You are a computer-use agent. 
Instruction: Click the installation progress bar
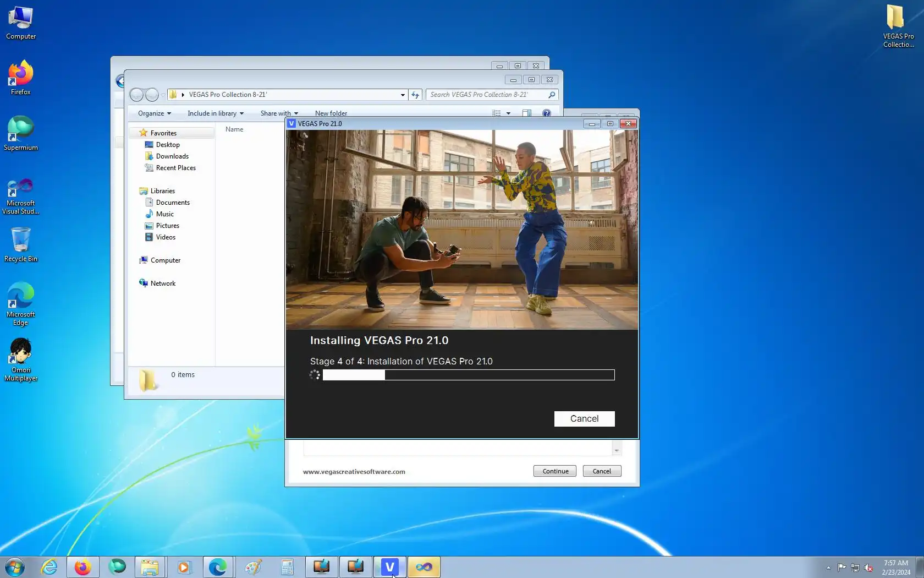tap(469, 375)
